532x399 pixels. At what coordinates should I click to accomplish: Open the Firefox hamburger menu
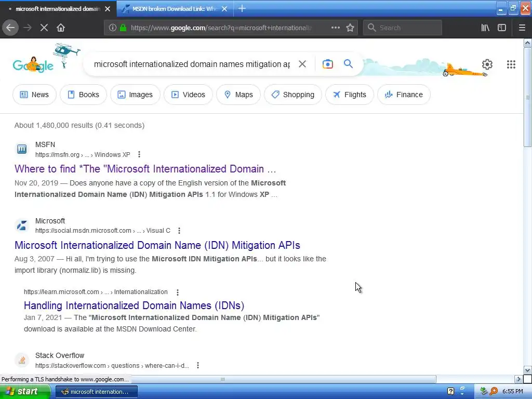[522, 28]
